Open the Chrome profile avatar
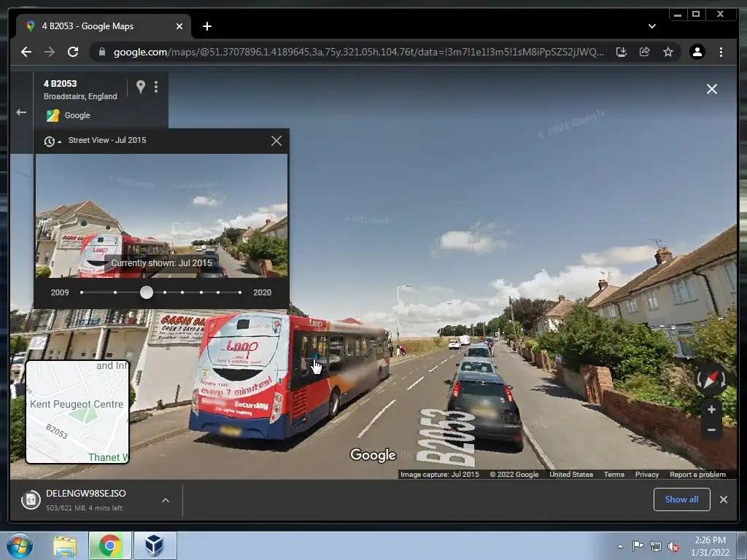The width and height of the screenshot is (747, 560). click(697, 52)
